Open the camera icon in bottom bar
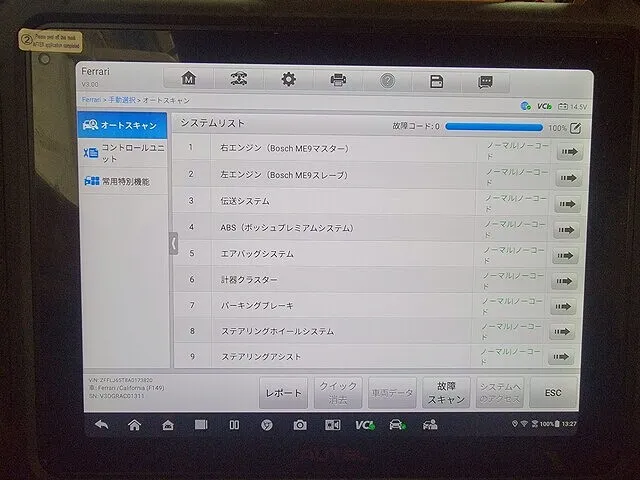 click(299, 425)
